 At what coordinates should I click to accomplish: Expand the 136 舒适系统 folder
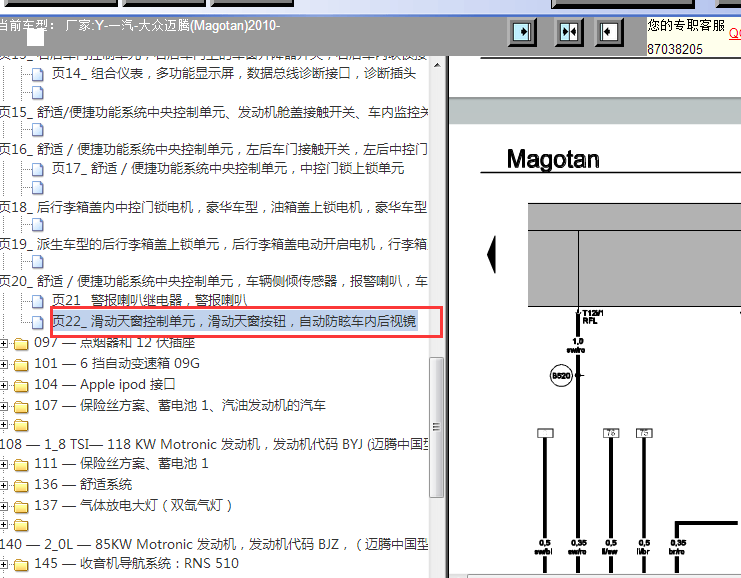4,485
